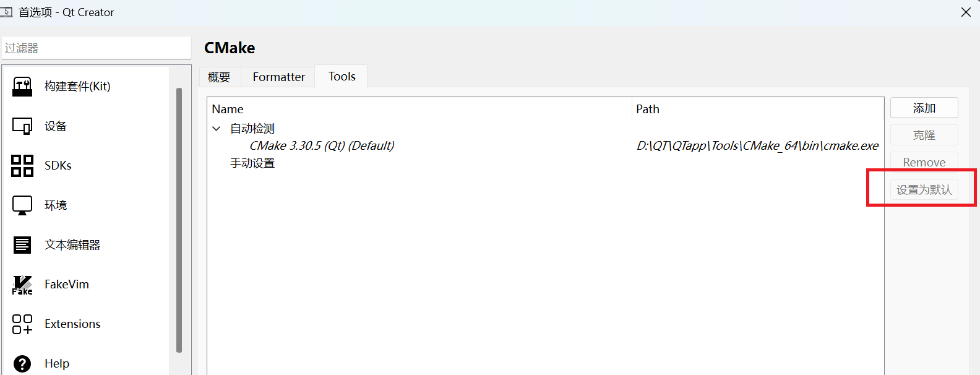Viewport: 980px width, 375px height.
Task: Click the Extensions label text
Action: click(72, 324)
